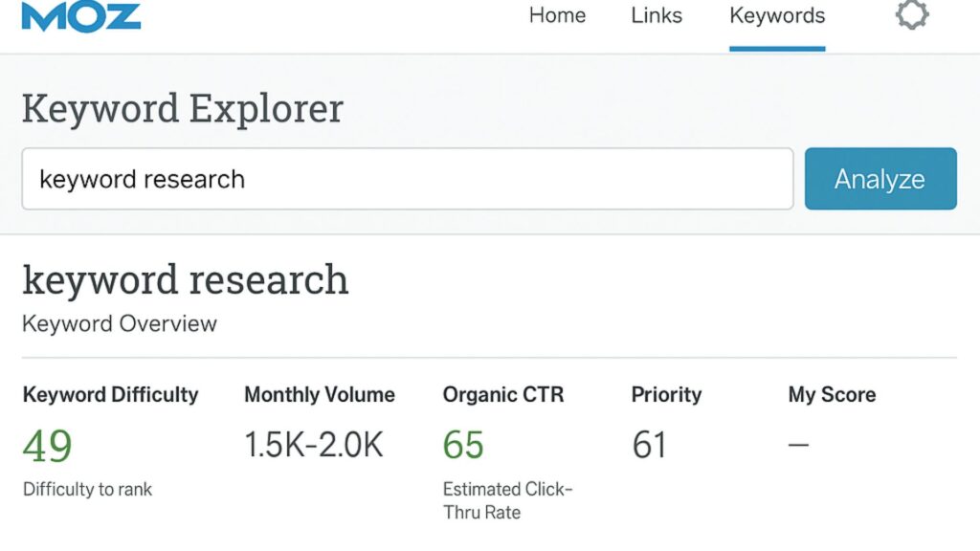Select the Keyword Difficulty score 49
The height and width of the screenshot is (551, 980).
tap(48, 445)
